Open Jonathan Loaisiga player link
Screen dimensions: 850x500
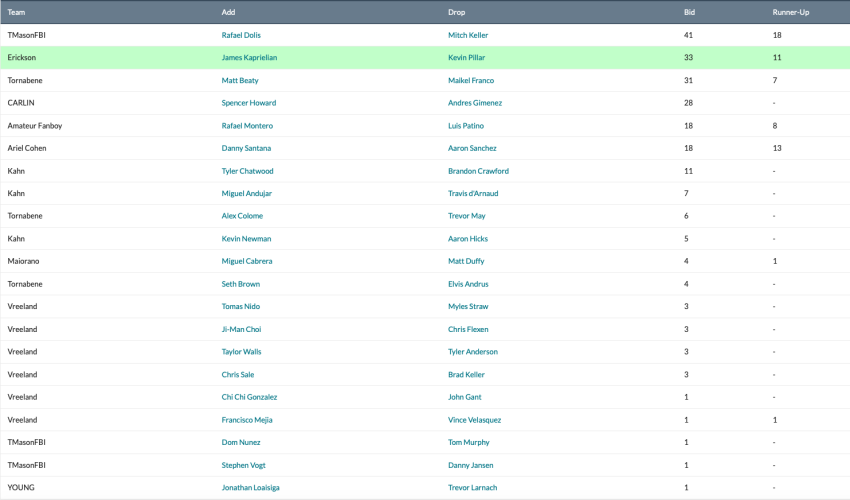(x=250, y=488)
